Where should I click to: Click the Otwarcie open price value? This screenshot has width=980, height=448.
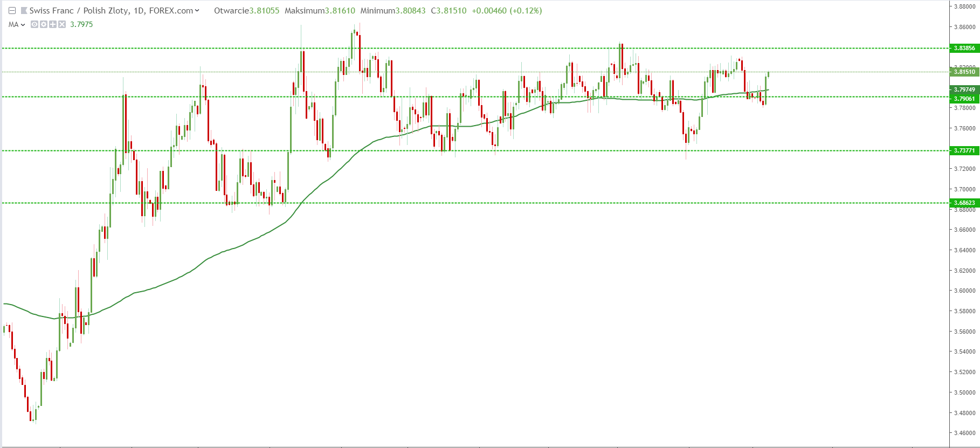[x=264, y=11]
